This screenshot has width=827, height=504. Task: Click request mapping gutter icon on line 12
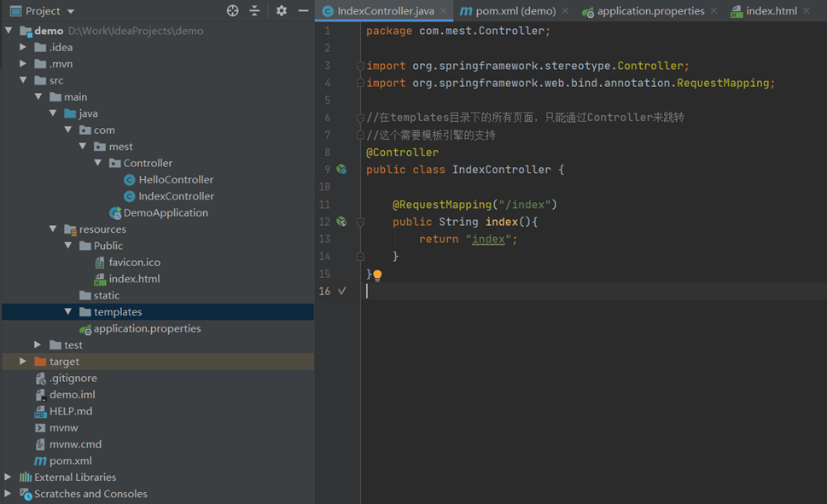[x=341, y=222]
